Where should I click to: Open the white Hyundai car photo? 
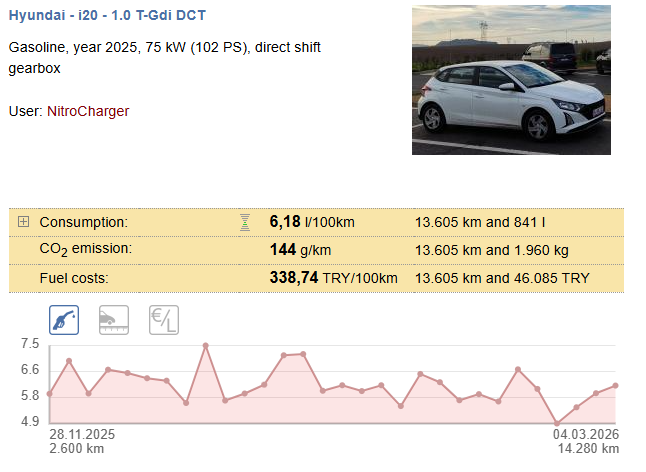coord(510,81)
